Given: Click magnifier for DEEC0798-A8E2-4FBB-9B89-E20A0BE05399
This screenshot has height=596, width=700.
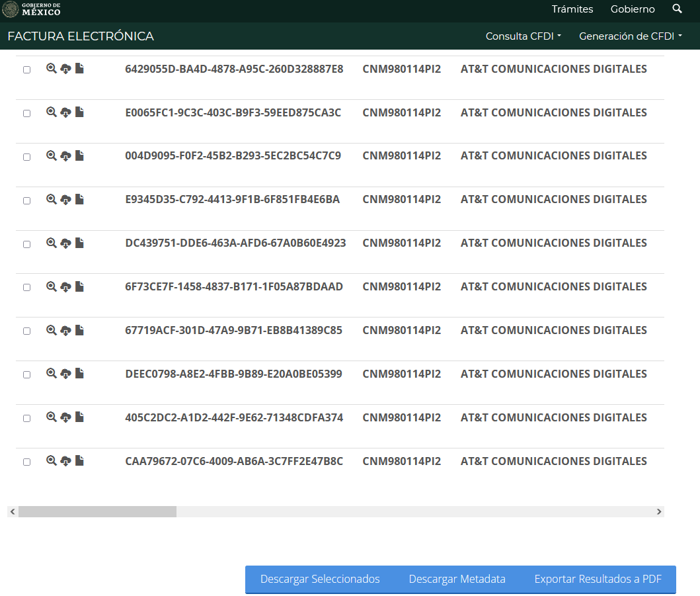Looking at the screenshot, I should (x=52, y=374).
